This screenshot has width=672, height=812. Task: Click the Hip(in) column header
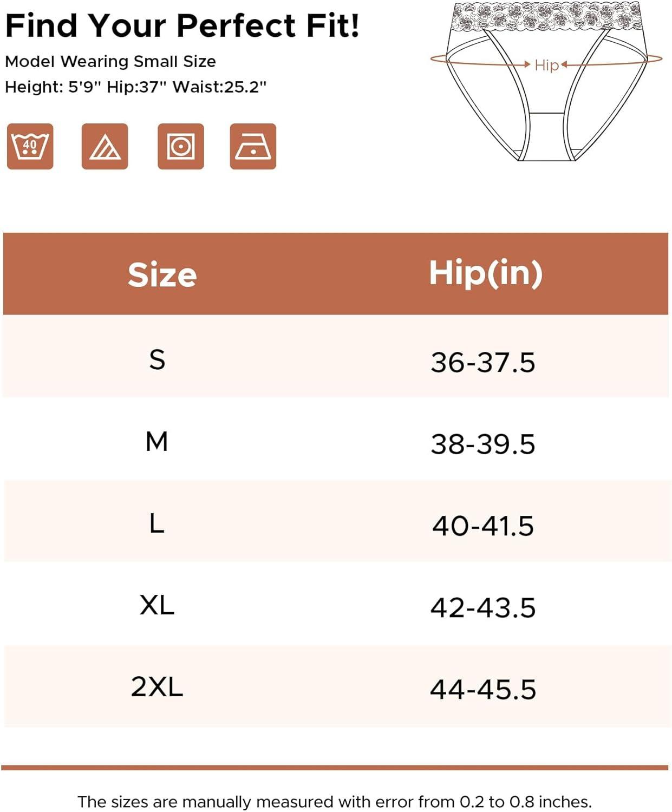[x=485, y=273]
